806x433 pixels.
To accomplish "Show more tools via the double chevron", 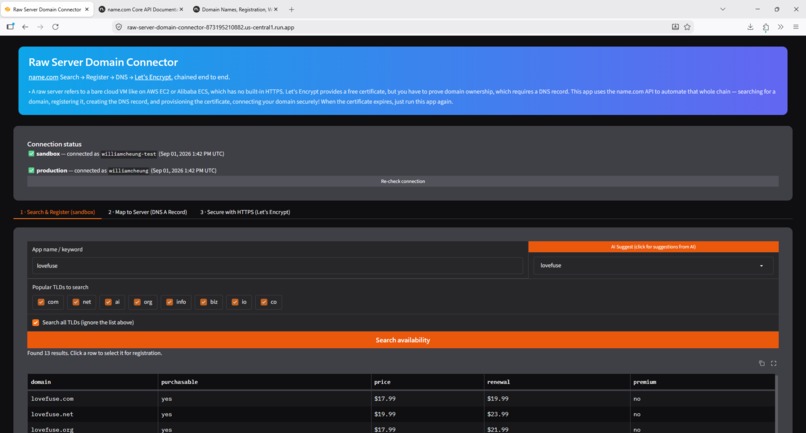I will pos(780,27).
